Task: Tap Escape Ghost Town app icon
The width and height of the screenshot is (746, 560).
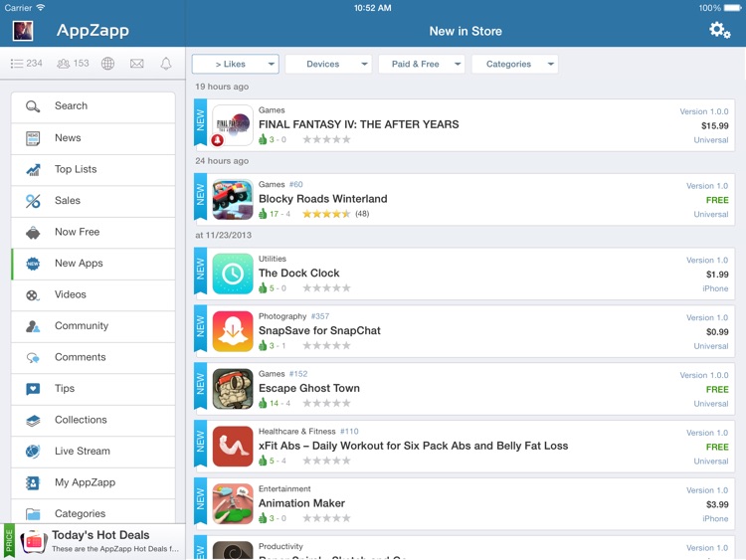Action: pos(233,389)
